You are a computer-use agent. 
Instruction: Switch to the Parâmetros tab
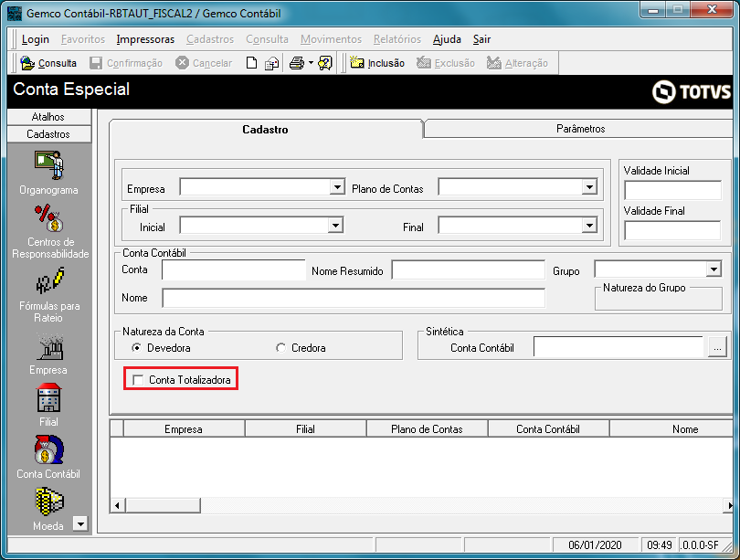pos(580,129)
